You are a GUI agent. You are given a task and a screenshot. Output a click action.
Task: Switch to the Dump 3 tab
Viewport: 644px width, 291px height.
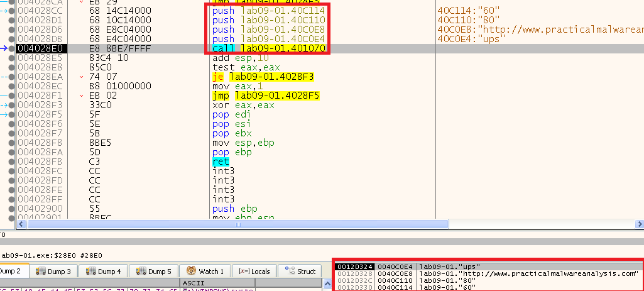click(x=53, y=272)
